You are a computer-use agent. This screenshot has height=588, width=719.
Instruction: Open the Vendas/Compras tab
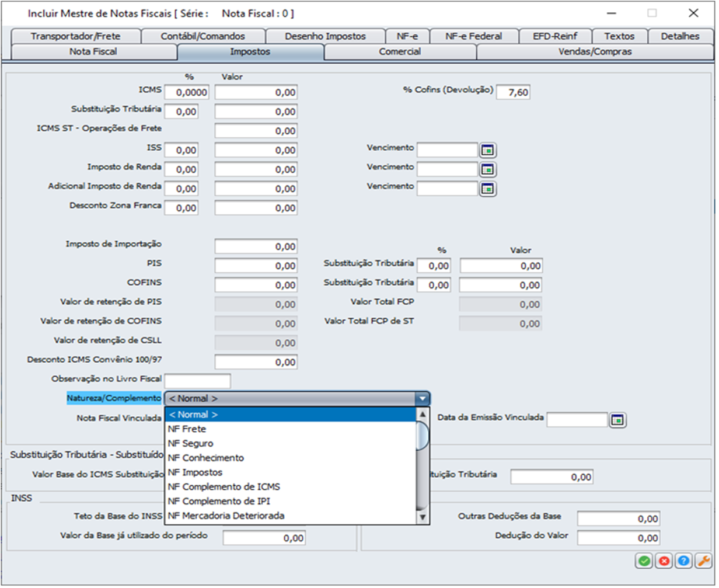tap(595, 51)
